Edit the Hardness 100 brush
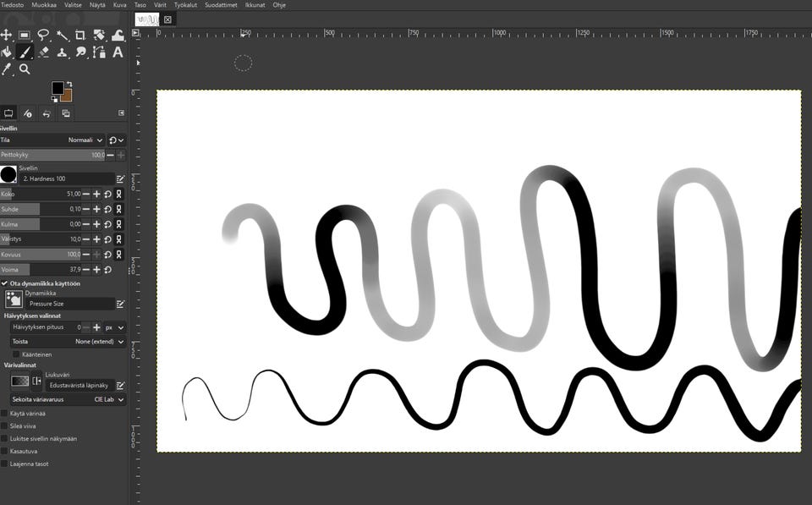 [x=120, y=178]
